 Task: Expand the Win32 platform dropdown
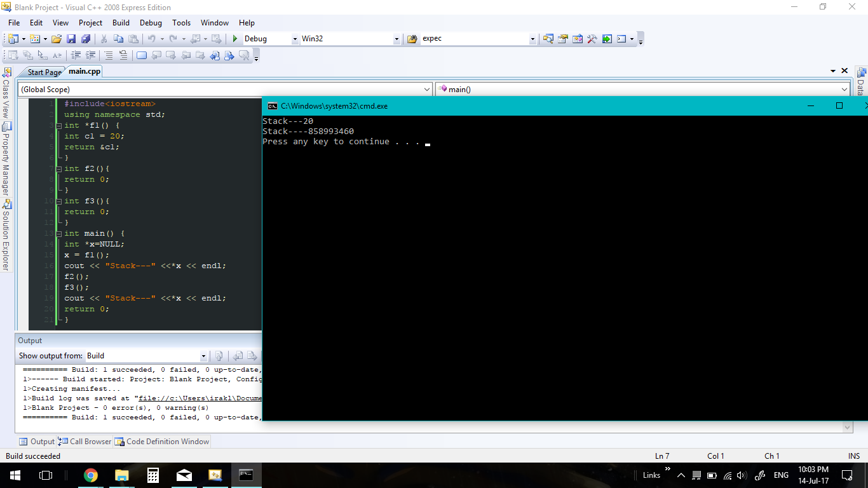[x=397, y=39]
